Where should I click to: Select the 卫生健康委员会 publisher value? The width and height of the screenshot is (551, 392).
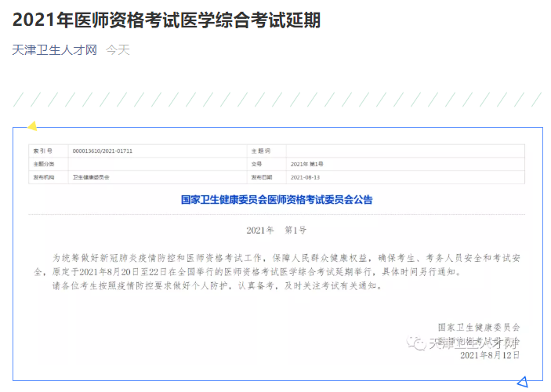91,178
